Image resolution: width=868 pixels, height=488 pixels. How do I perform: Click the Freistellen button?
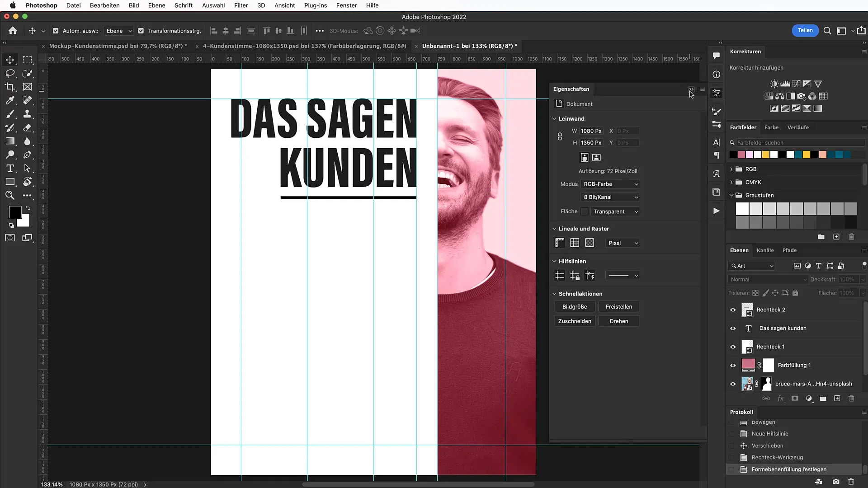[x=619, y=306]
